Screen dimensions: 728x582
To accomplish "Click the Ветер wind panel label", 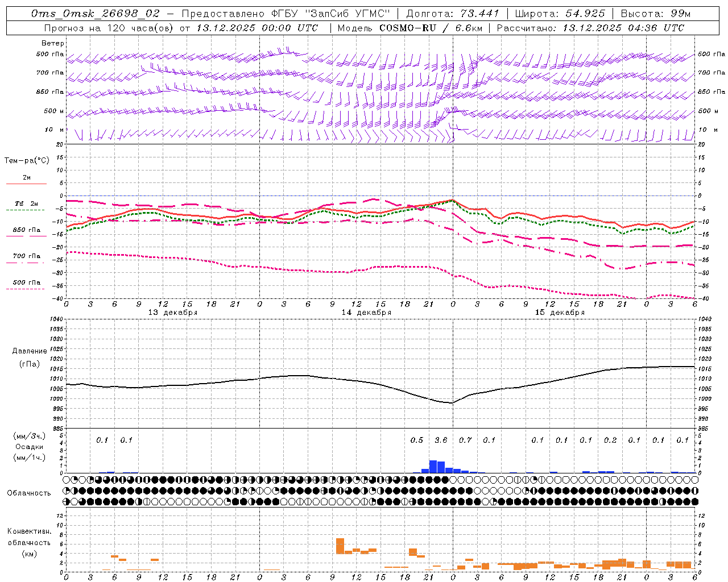I will pyautogui.click(x=53, y=43).
